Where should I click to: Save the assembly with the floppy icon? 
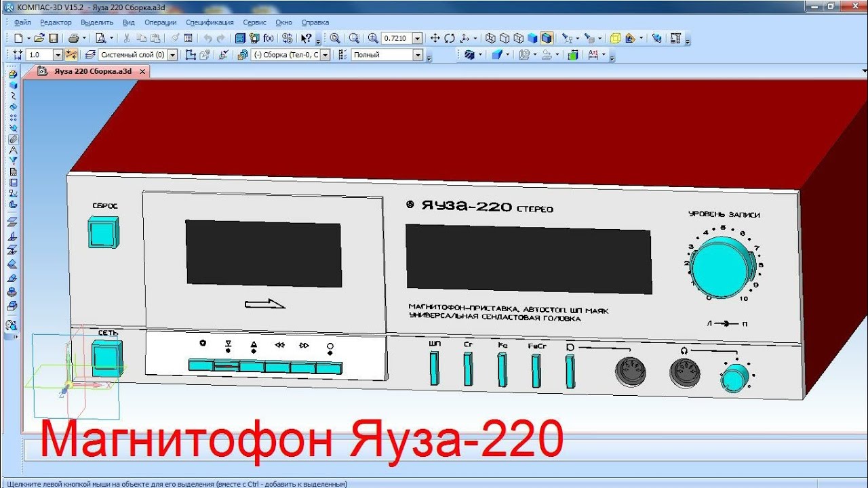(x=54, y=39)
